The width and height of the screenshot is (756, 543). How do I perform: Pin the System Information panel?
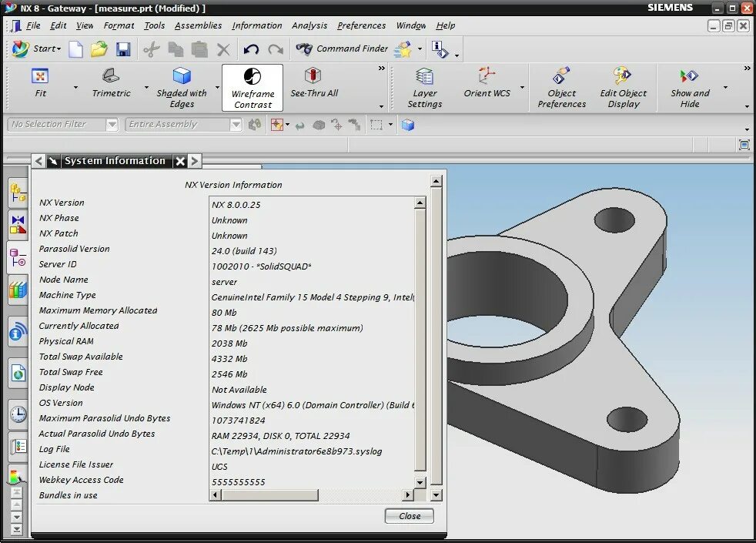[53, 161]
